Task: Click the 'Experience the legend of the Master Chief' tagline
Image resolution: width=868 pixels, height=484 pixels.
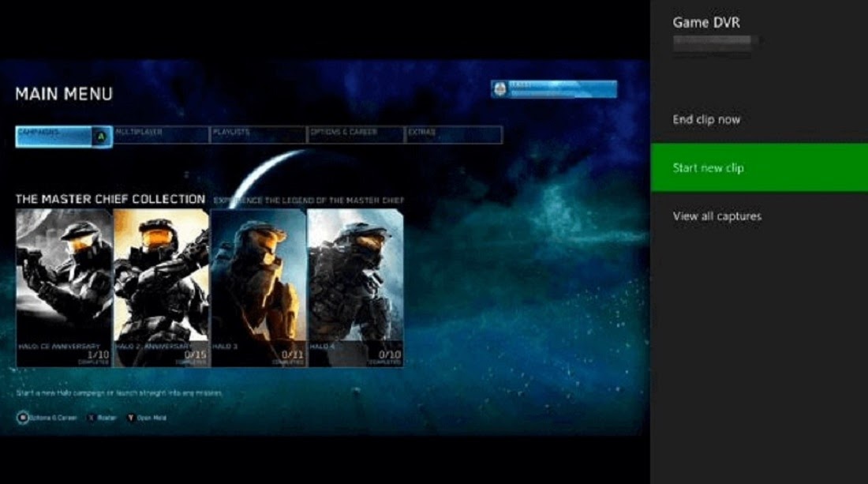Action: click(x=309, y=201)
